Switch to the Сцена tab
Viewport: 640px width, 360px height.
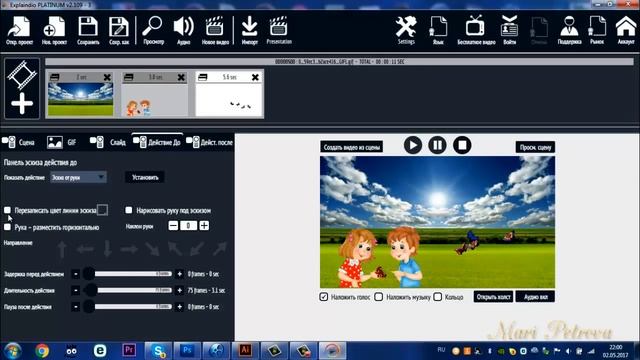(x=18, y=142)
